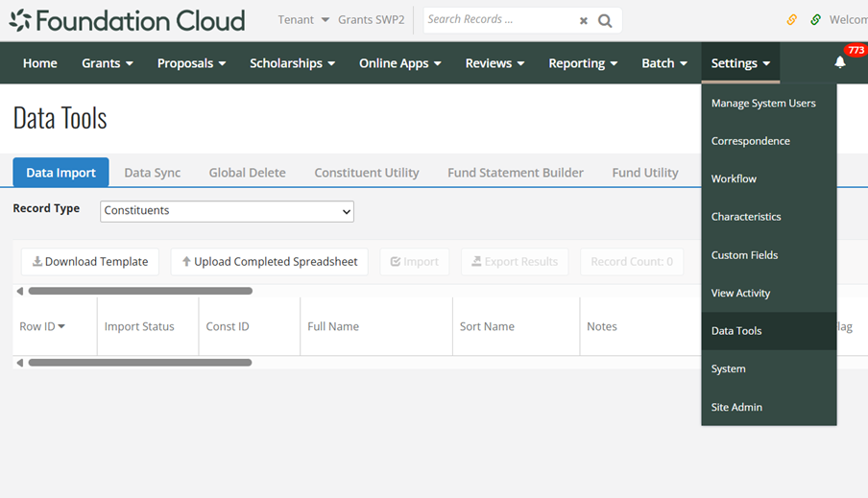Click the Notes column header
Screen dimensions: 868x498
pyautogui.click(x=602, y=326)
